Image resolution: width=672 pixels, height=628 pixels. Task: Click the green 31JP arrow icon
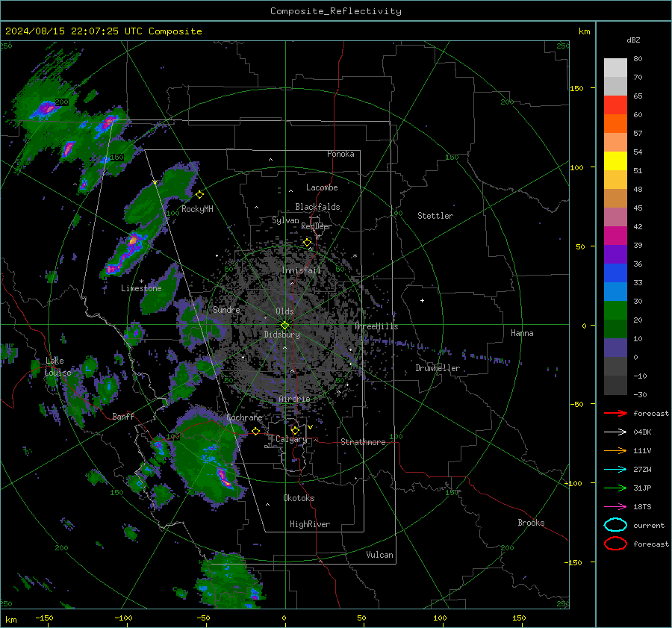(615, 488)
